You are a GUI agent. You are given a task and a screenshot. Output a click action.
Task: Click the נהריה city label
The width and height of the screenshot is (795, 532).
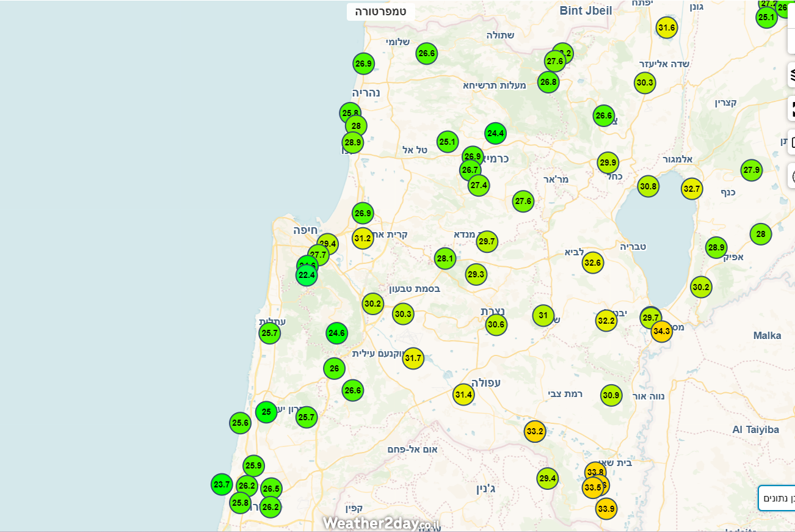click(x=366, y=93)
